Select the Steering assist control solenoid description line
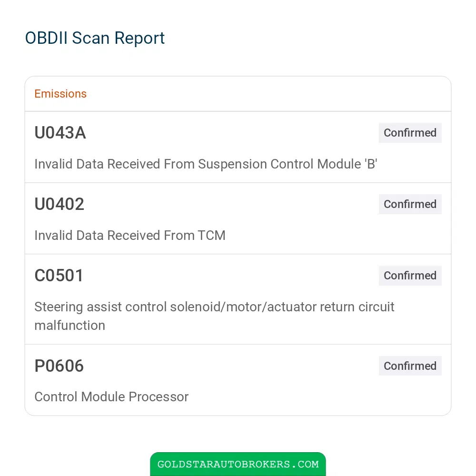The width and height of the screenshot is (476, 476). 214,307
